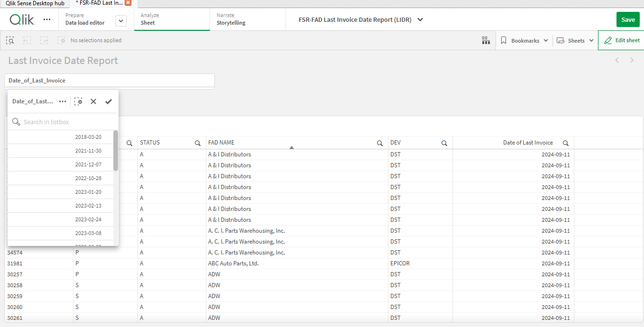The width and height of the screenshot is (644, 327).
Task: Click search icon beside hidden column header
Action: coord(129,143)
